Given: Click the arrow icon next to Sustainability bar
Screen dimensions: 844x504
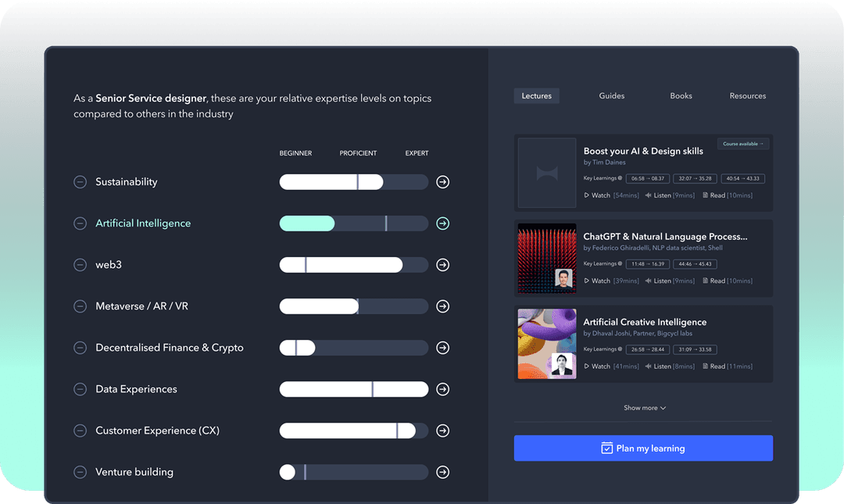Looking at the screenshot, I should click(442, 182).
